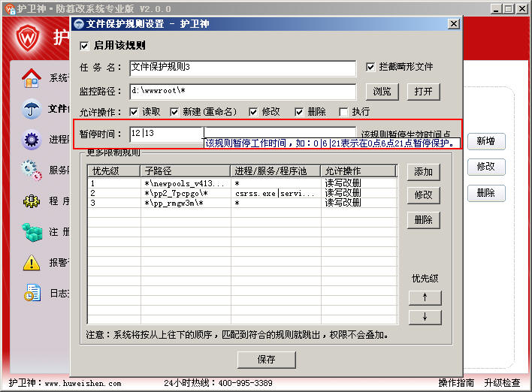
Task: Close the 文件保护规则设置 dialog
Action: 454,24
